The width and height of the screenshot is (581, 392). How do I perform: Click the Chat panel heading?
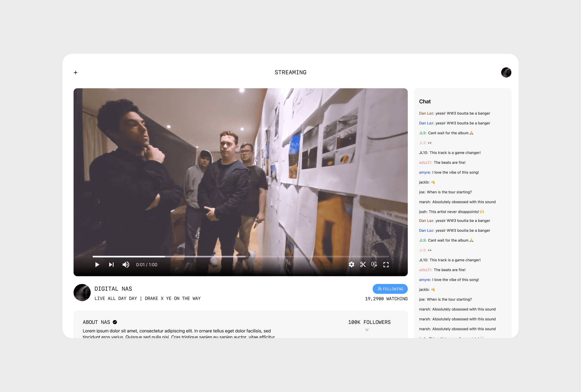(x=425, y=101)
